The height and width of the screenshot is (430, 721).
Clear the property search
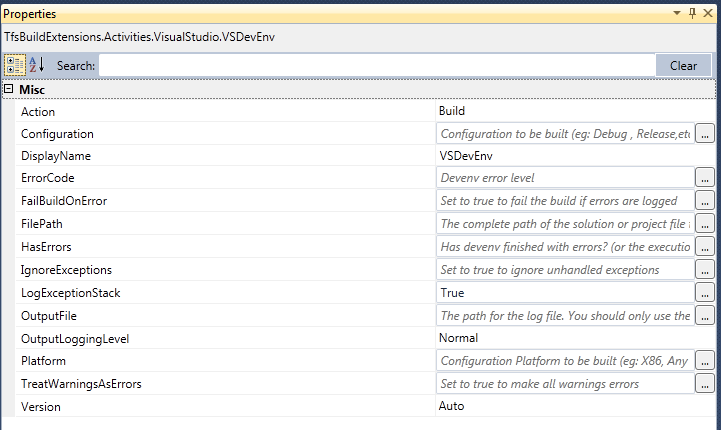683,65
